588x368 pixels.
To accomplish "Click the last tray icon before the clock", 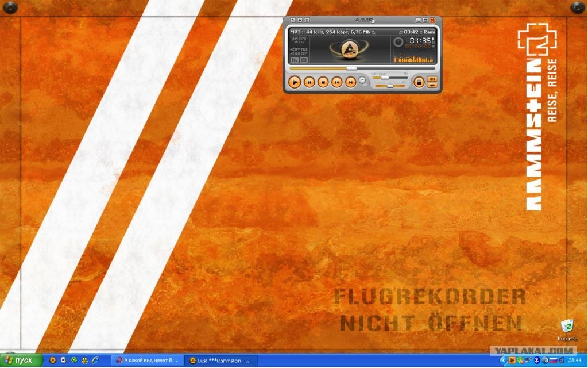I will coord(562,361).
